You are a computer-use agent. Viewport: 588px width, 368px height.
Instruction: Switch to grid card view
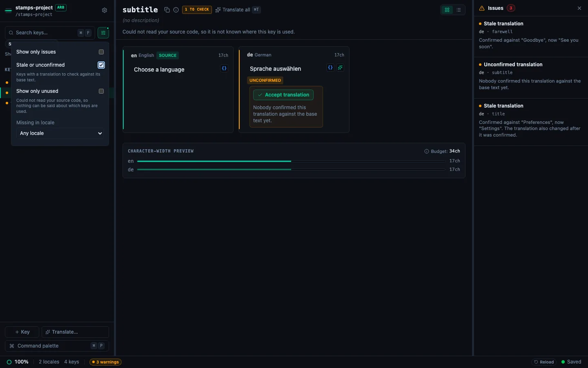pos(447,10)
